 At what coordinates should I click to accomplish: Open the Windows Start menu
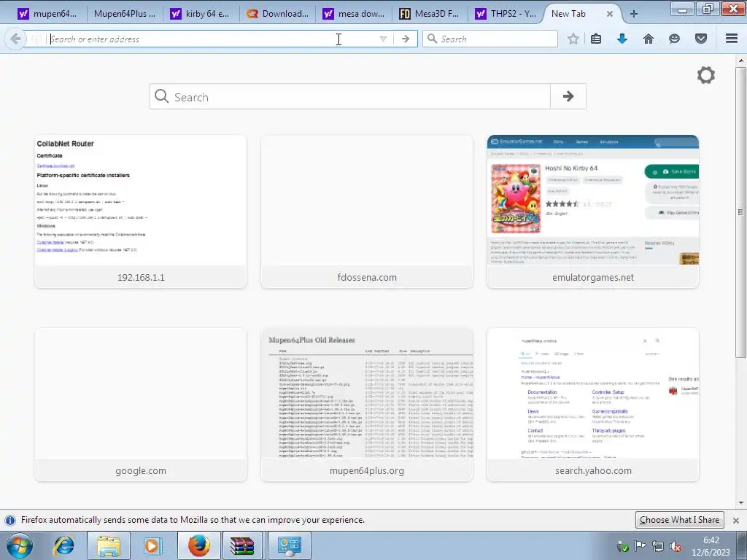[x=20, y=545]
